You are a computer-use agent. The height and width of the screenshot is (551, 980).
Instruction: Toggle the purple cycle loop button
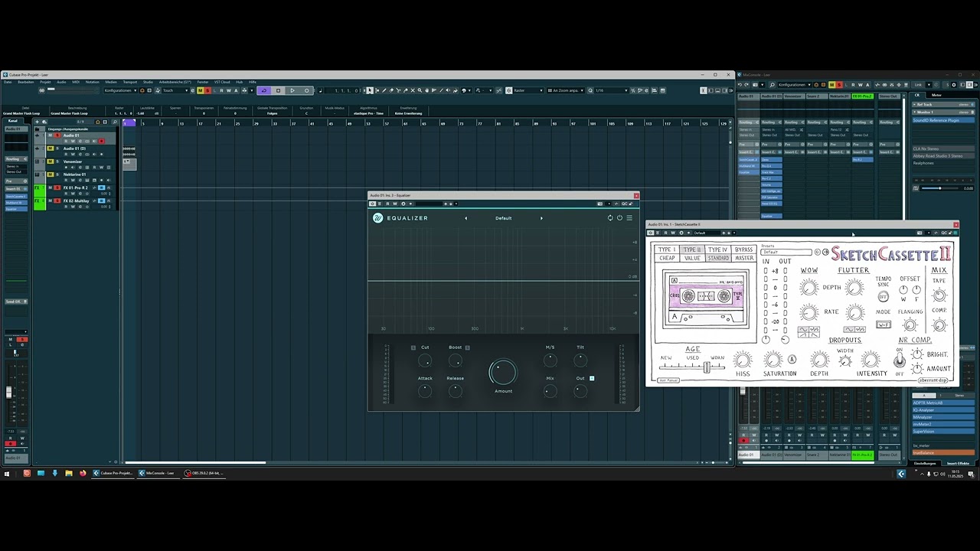(264, 90)
